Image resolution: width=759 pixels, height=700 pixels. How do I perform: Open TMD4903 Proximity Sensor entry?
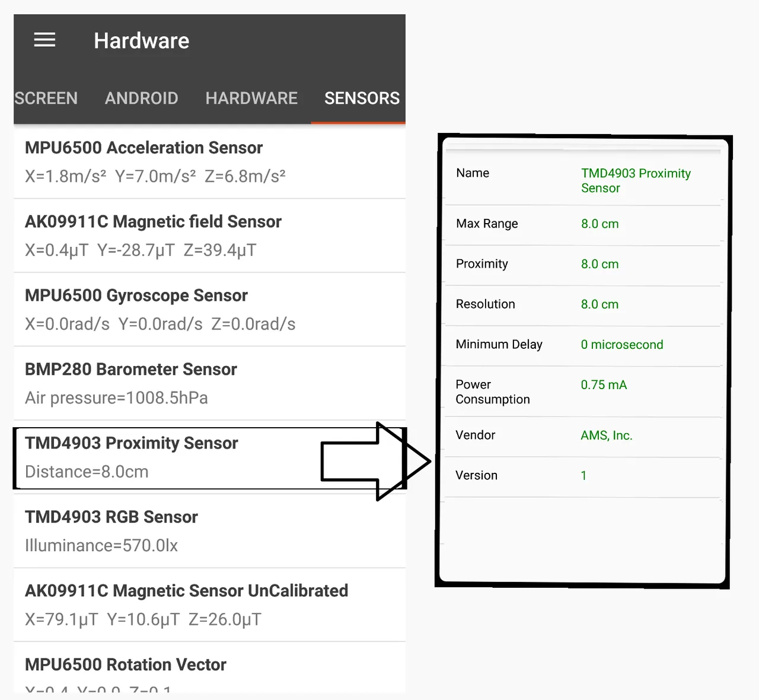(x=209, y=457)
